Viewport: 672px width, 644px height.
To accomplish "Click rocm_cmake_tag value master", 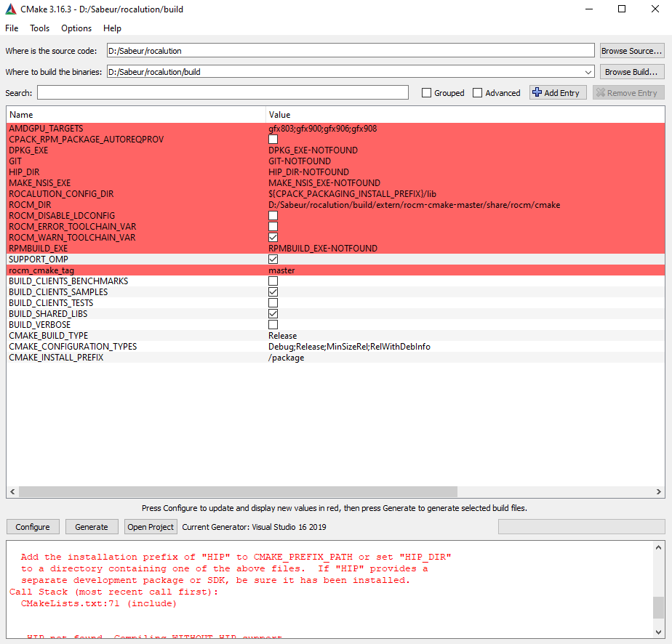I will (x=281, y=270).
